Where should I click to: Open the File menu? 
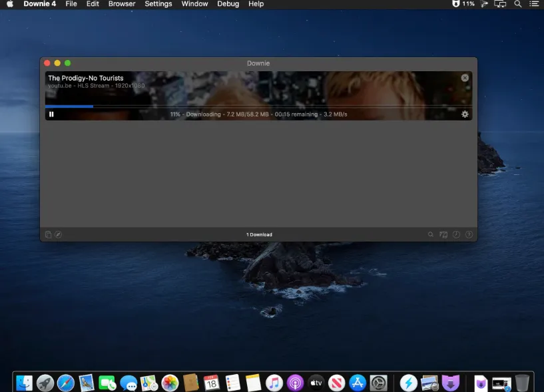click(71, 4)
